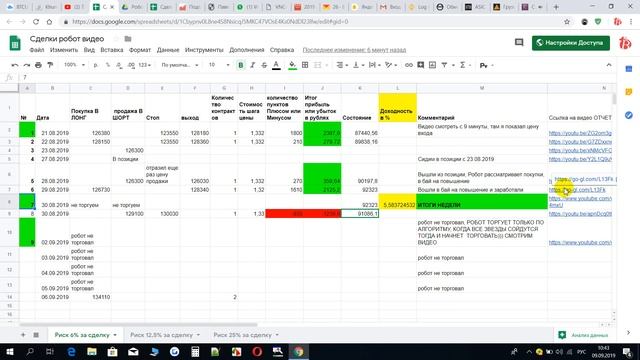Open the youtu.be link in row 2
This screenshot has height=360, width=640.
click(x=580, y=133)
